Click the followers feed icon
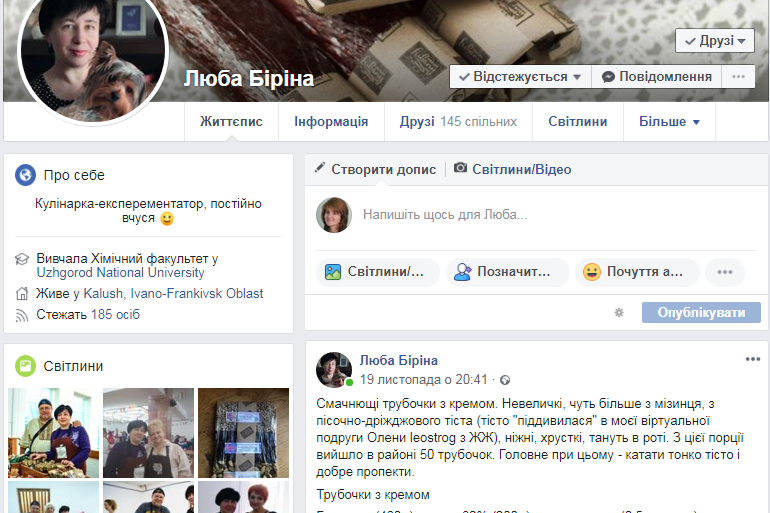The height and width of the screenshot is (513, 770). point(22,315)
